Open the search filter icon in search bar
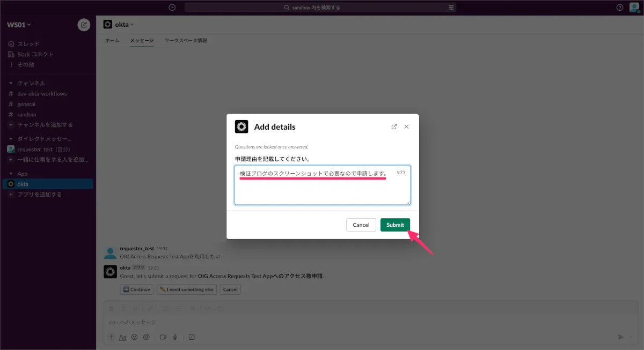This screenshot has height=350, width=644. (x=451, y=8)
